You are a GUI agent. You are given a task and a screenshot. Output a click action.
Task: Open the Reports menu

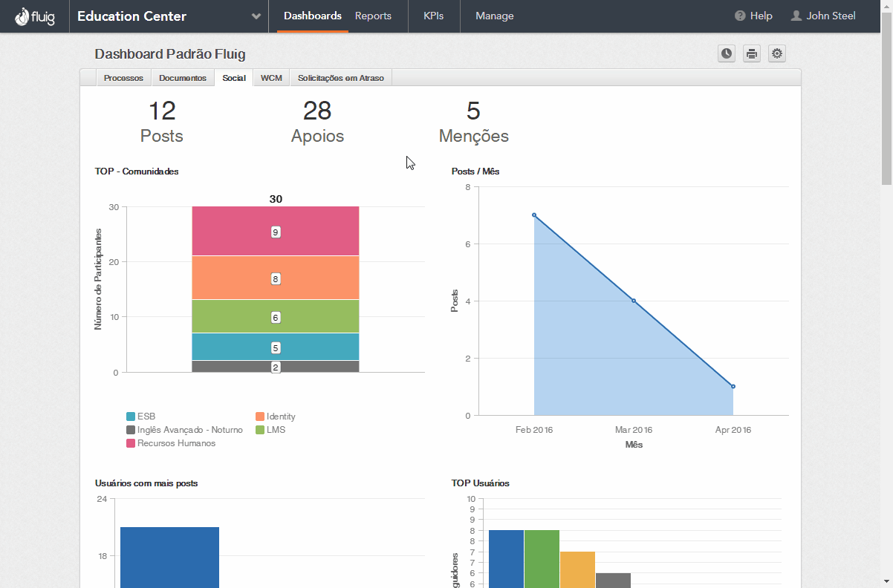click(x=373, y=16)
